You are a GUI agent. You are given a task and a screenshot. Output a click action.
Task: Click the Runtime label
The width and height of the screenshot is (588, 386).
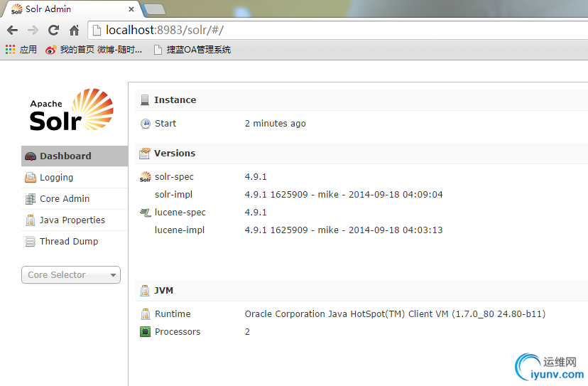coord(173,314)
